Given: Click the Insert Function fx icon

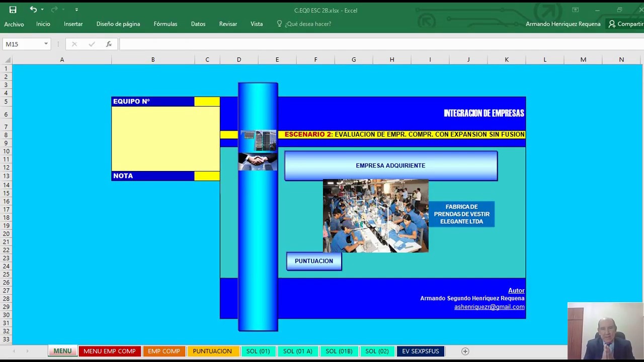Looking at the screenshot, I should point(109,44).
